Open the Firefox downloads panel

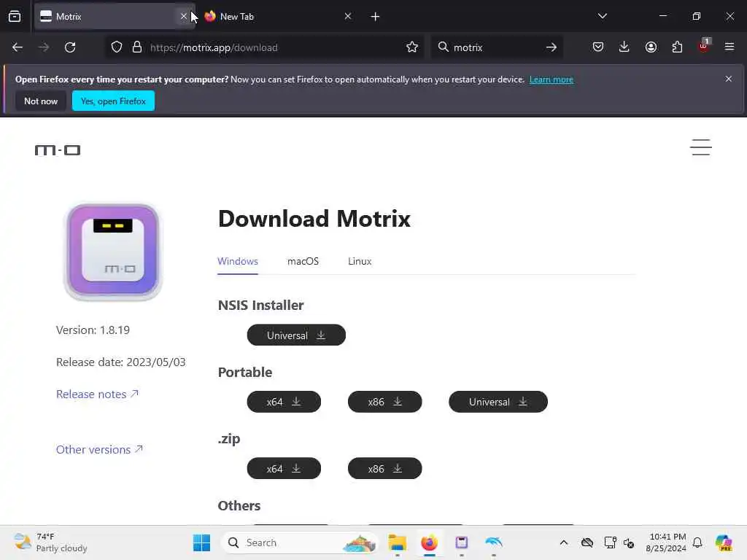tap(624, 47)
